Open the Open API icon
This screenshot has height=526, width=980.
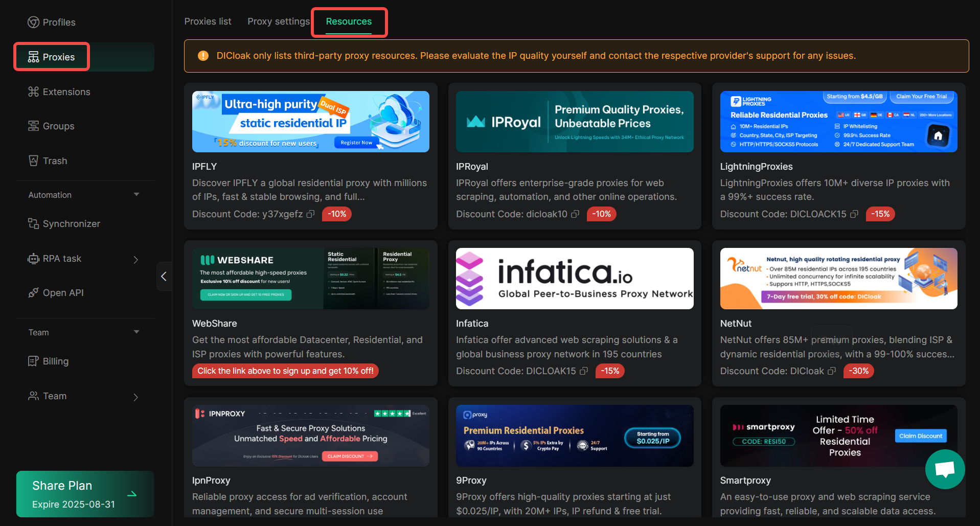tap(33, 293)
